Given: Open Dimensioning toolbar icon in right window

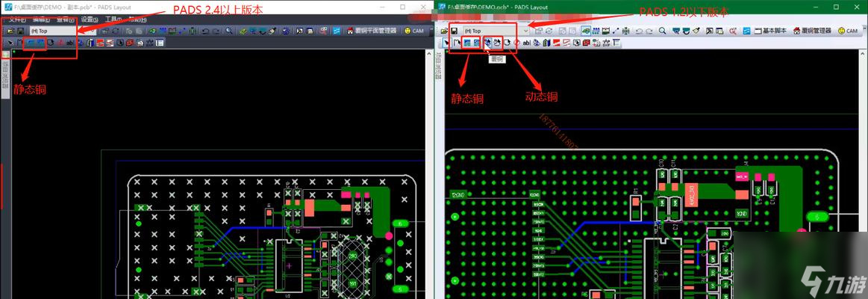Looking at the screenshot, I should click(x=605, y=31).
